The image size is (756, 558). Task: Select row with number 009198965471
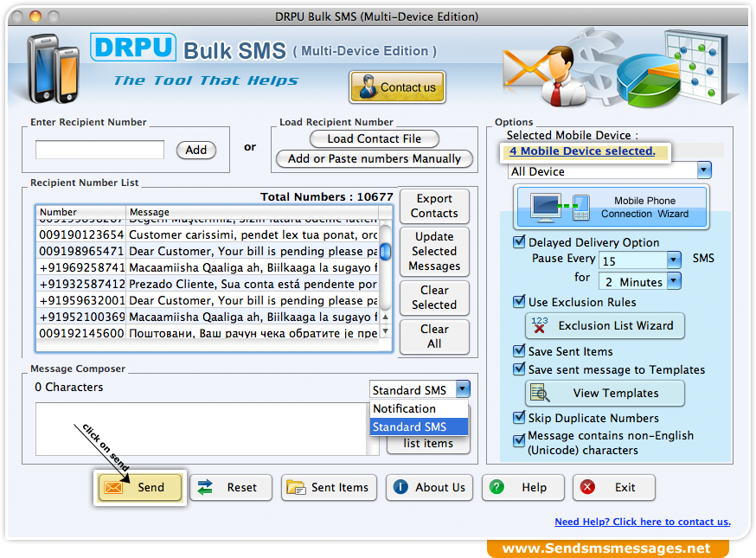(208, 251)
